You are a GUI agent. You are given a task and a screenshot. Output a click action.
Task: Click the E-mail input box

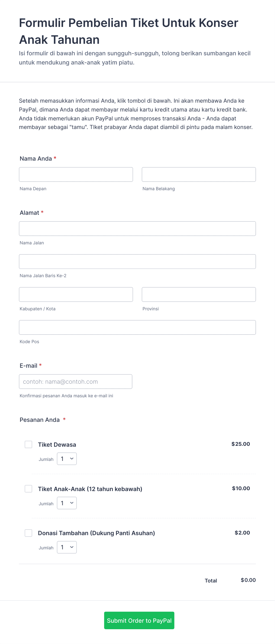[76, 382]
